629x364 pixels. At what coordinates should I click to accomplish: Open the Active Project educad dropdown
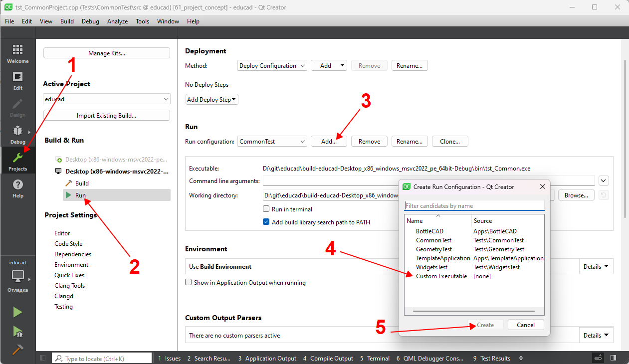tap(107, 99)
